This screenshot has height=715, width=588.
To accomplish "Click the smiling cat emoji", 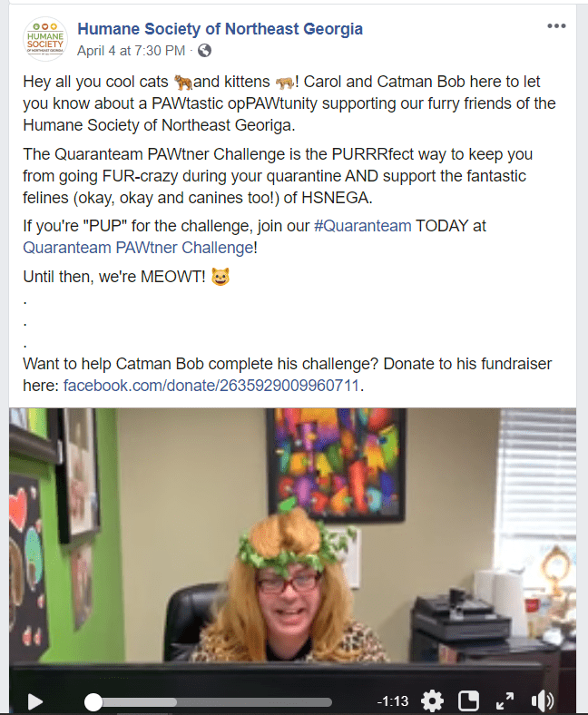I will click(220, 277).
